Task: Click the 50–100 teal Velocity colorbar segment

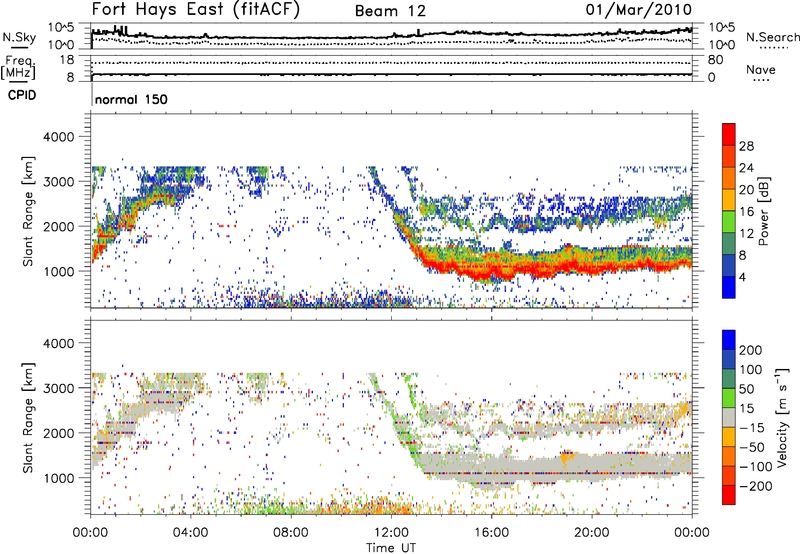Action: pos(729,379)
